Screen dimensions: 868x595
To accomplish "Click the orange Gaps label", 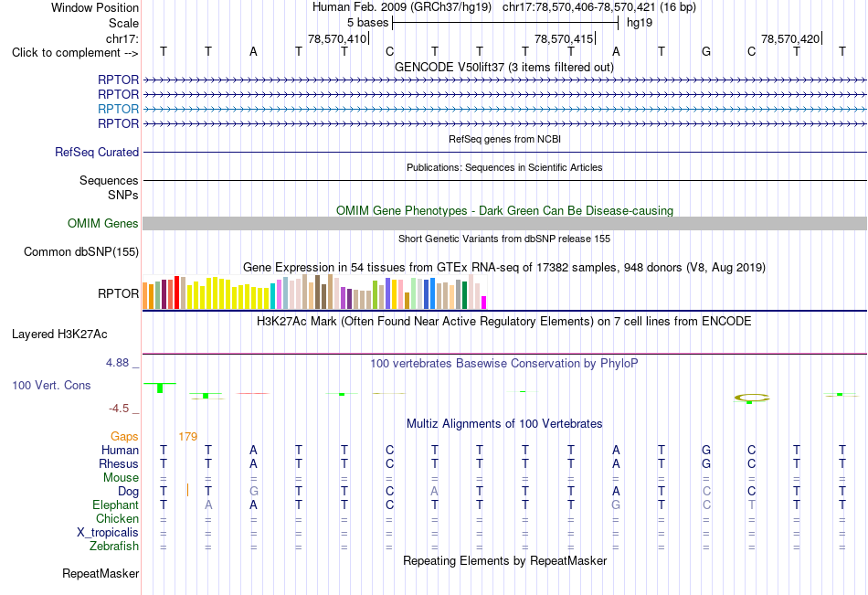I will coord(124,437).
